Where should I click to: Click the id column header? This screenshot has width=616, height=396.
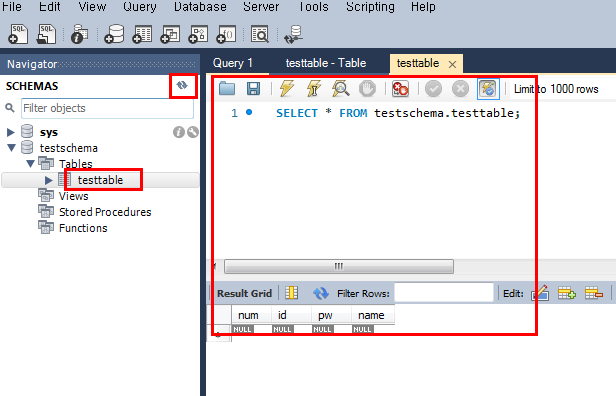click(x=291, y=315)
